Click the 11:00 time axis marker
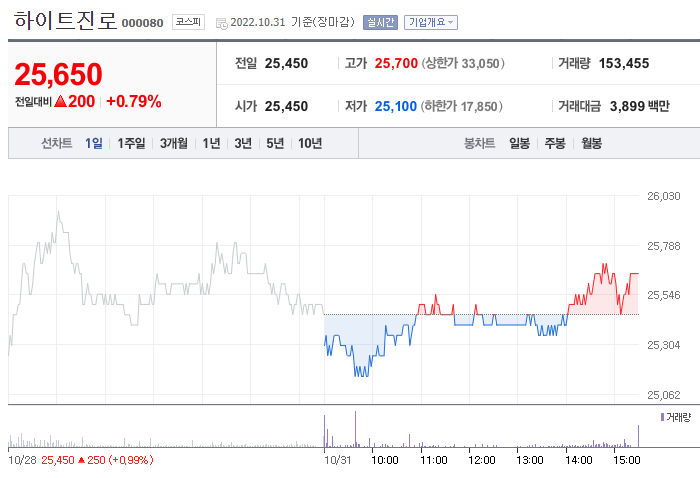 [x=433, y=460]
